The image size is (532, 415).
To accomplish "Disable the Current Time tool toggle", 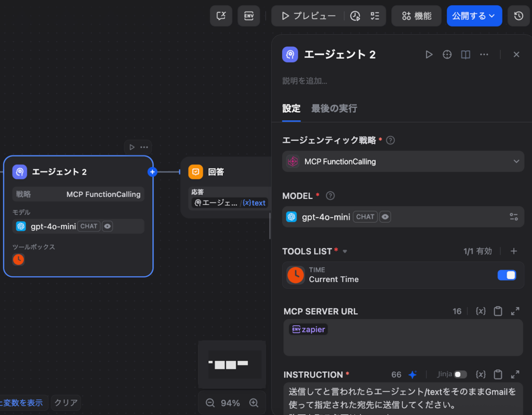I will [507, 275].
